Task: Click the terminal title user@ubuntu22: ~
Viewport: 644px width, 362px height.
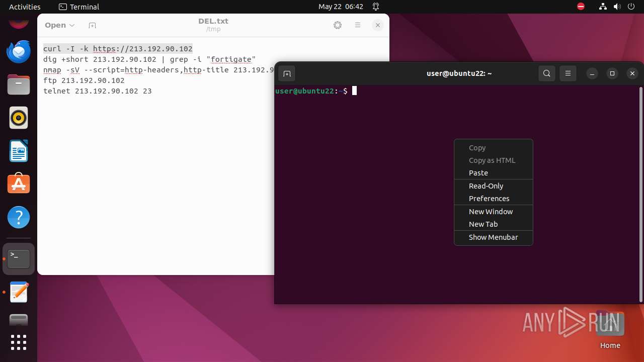Action: [x=459, y=73]
